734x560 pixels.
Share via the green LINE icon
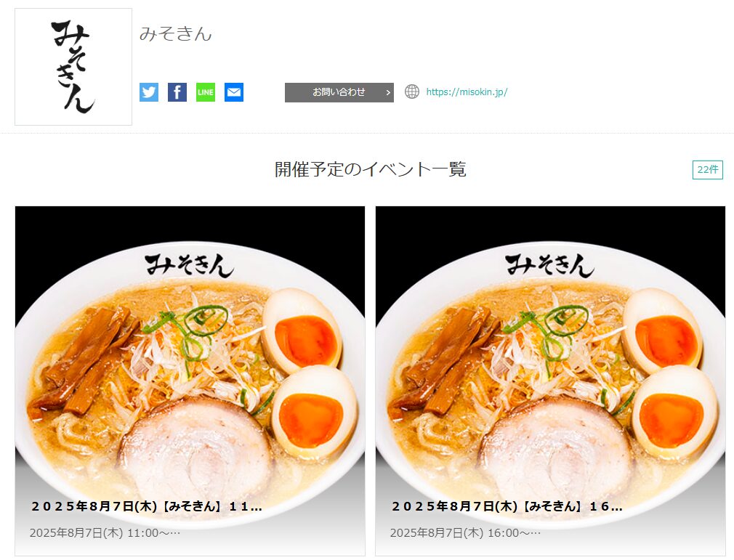[206, 92]
